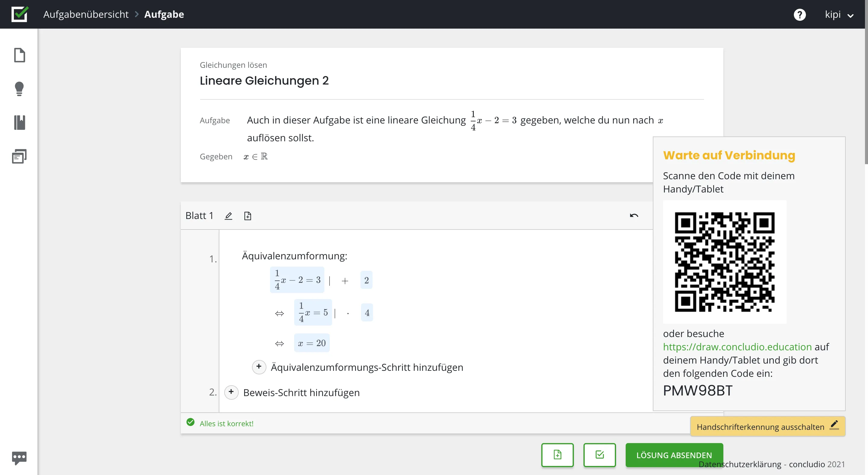Click the pencil icon to rename Blatt 1

pos(229,216)
